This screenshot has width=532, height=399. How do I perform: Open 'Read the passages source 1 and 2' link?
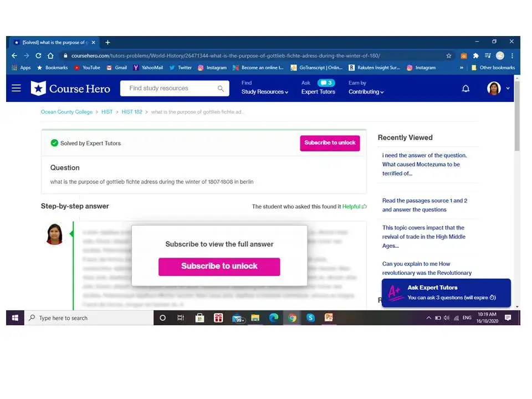coord(424,205)
